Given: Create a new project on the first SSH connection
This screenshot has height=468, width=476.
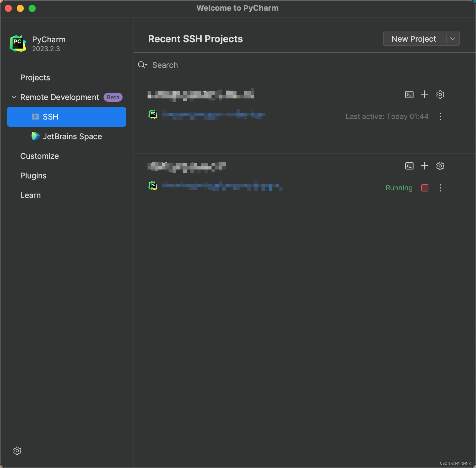Looking at the screenshot, I should pyautogui.click(x=425, y=95).
